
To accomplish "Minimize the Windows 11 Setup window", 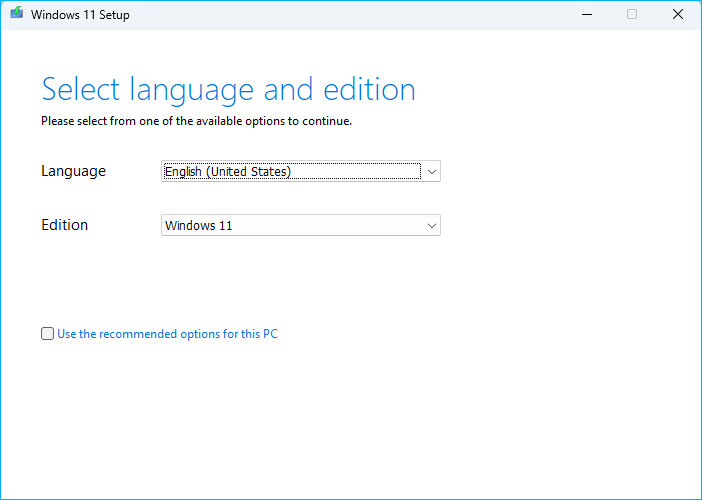I will (x=587, y=14).
